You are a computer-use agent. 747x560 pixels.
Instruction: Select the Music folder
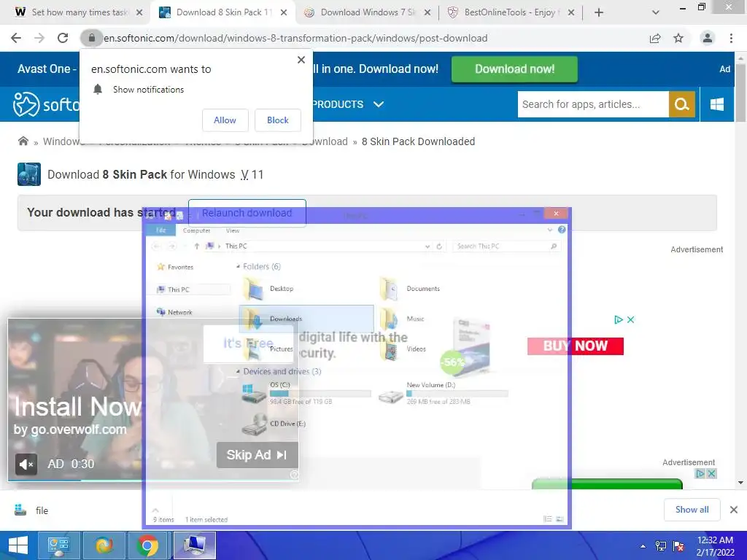point(402,319)
